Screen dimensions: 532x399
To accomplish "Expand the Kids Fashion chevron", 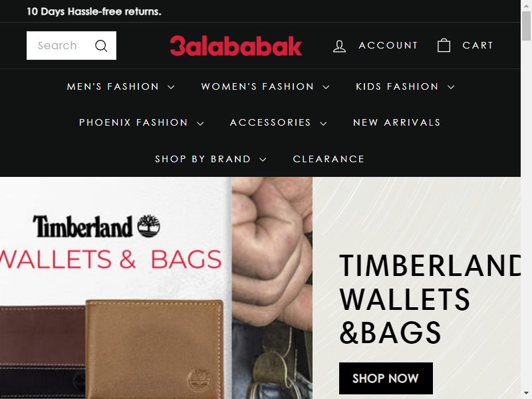I will pyautogui.click(x=451, y=87).
